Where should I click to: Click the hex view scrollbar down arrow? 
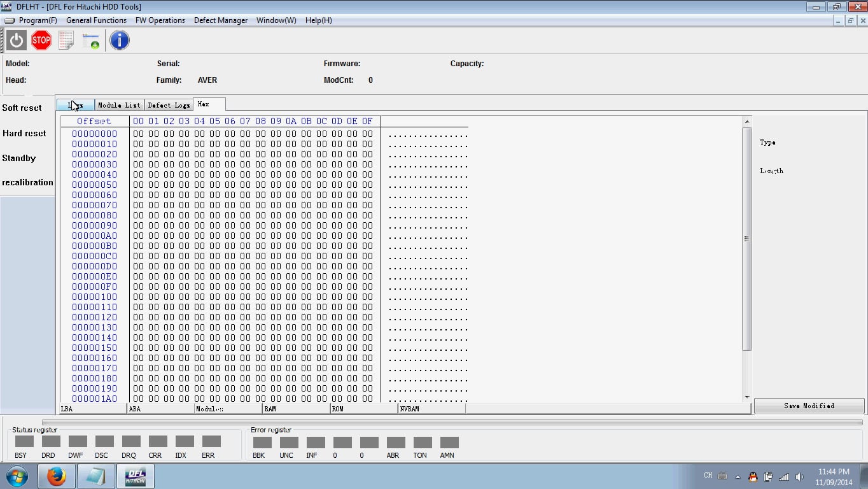pos(747,397)
